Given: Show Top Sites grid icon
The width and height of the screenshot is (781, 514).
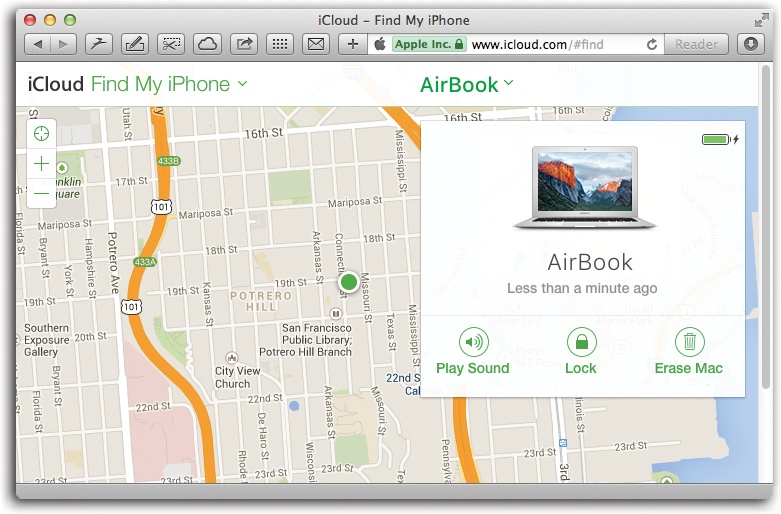Looking at the screenshot, I should 280,44.
